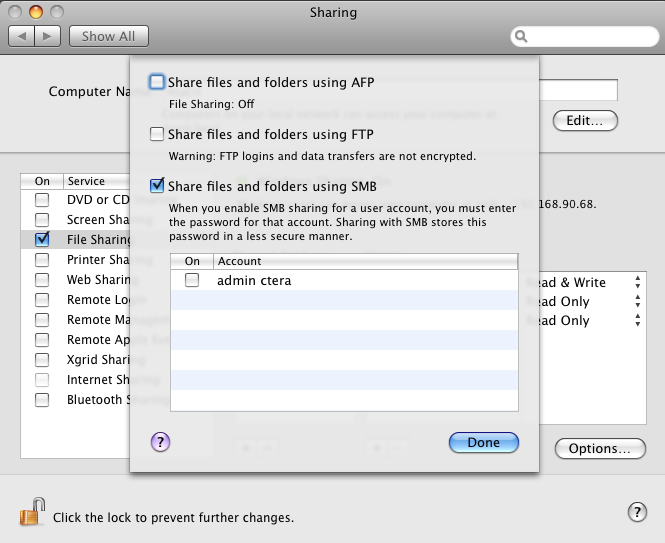Enable SMB for admin ctera account

(x=192, y=280)
